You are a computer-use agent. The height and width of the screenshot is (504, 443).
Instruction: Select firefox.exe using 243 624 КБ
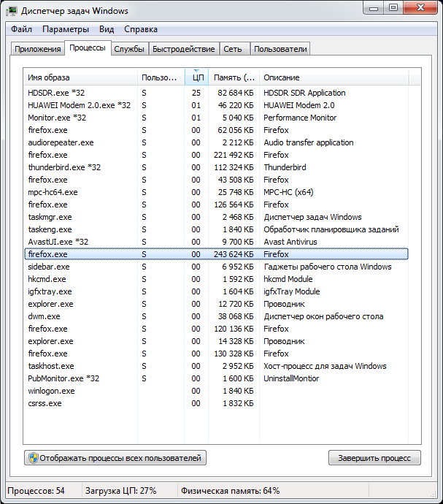click(x=216, y=254)
